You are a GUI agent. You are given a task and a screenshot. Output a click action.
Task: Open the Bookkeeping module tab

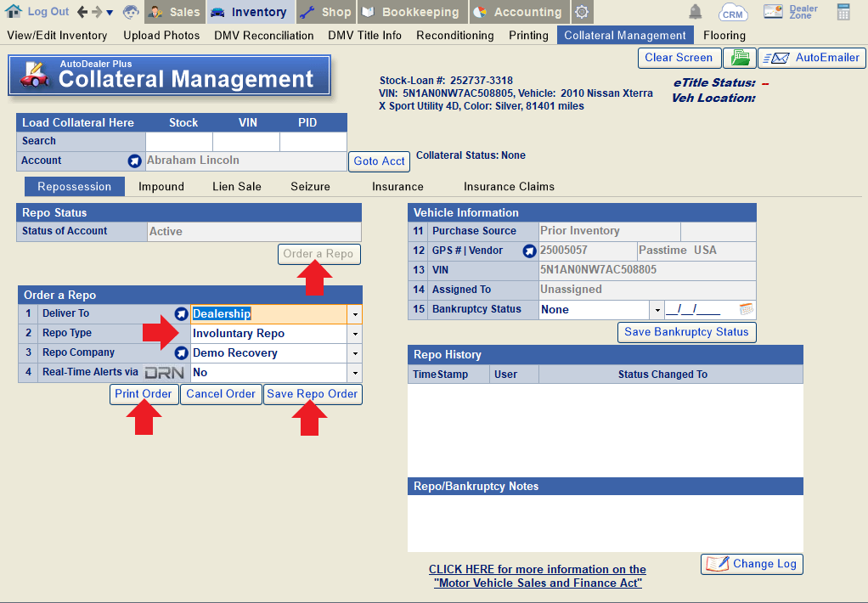pyautogui.click(x=412, y=12)
